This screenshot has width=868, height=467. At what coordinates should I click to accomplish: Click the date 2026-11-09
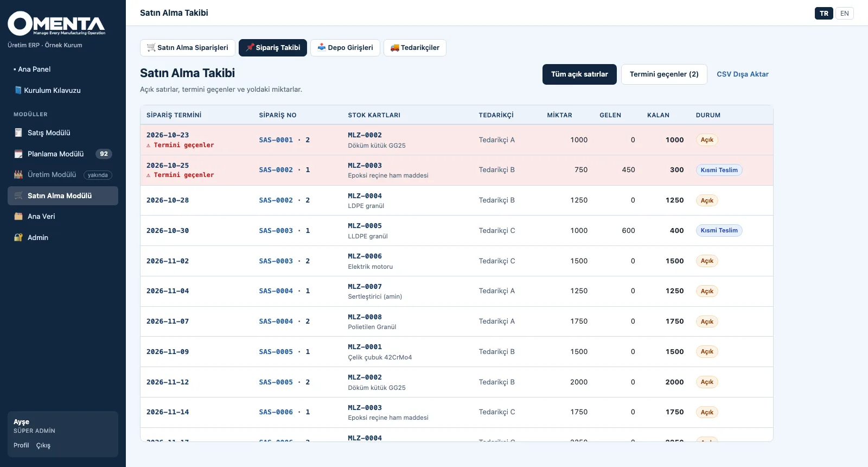(168, 352)
